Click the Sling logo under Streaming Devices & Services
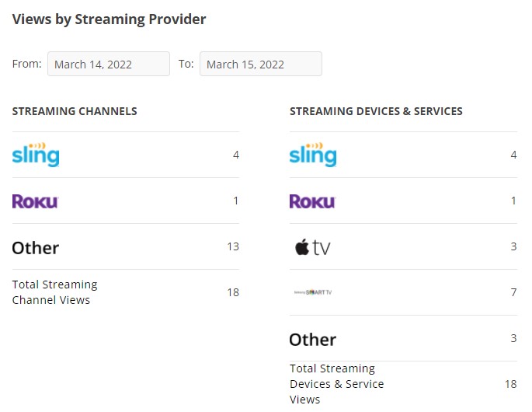Screen dimensions: 532x412 pyautogui.click(x=313, y=155)
